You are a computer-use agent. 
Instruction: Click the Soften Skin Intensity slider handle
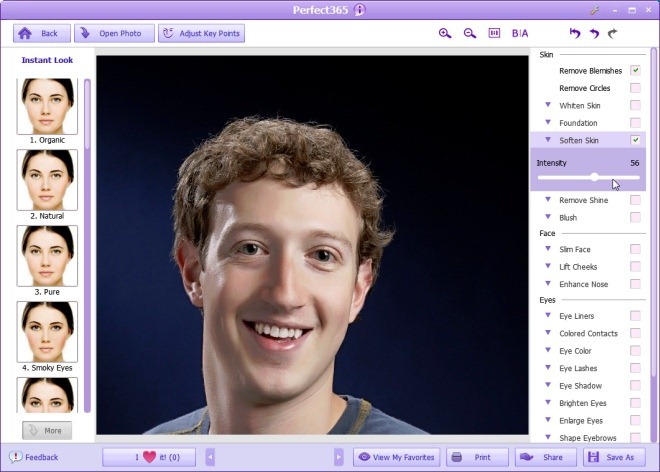point(594,177)
